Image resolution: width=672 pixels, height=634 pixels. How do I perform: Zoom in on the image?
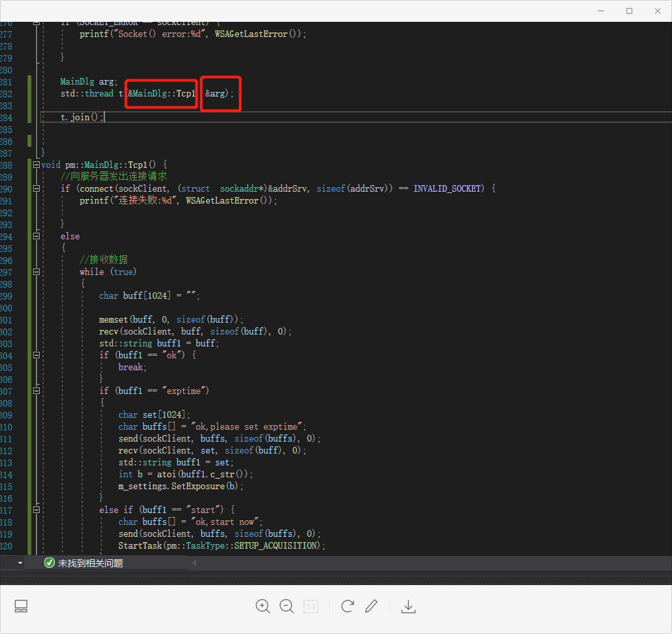[x=263, y=606]
